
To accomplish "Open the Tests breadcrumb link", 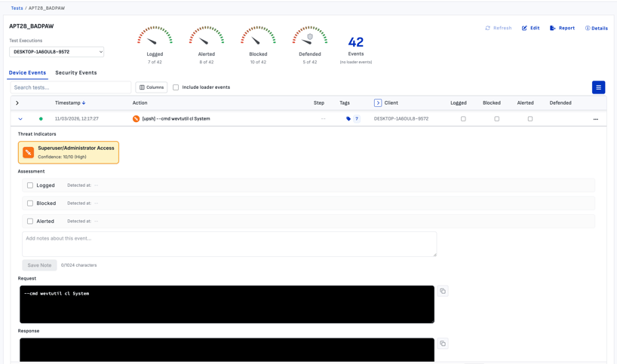I will point(17,8).
